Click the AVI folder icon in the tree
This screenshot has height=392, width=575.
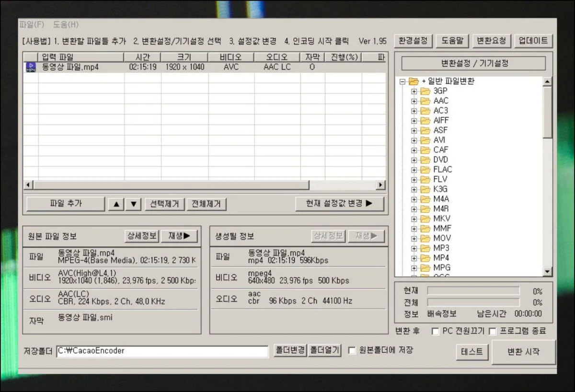click(425, 140)
